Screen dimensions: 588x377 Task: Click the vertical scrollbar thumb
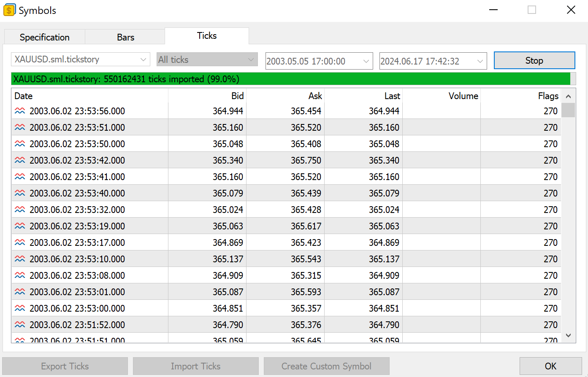point(568,110)
